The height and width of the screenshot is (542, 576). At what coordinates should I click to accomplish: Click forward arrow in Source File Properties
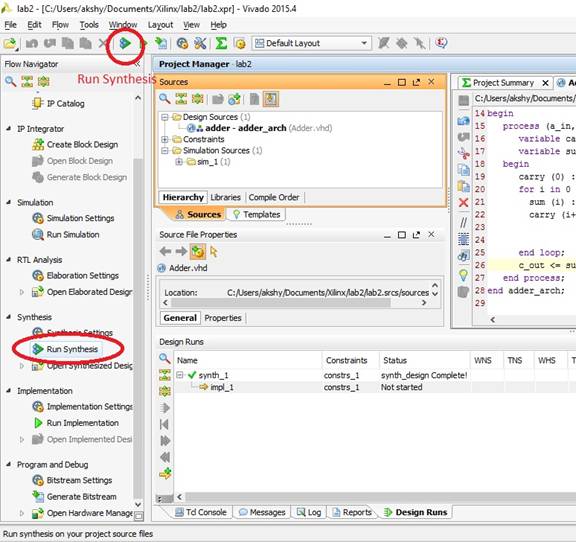coord(181,251)
